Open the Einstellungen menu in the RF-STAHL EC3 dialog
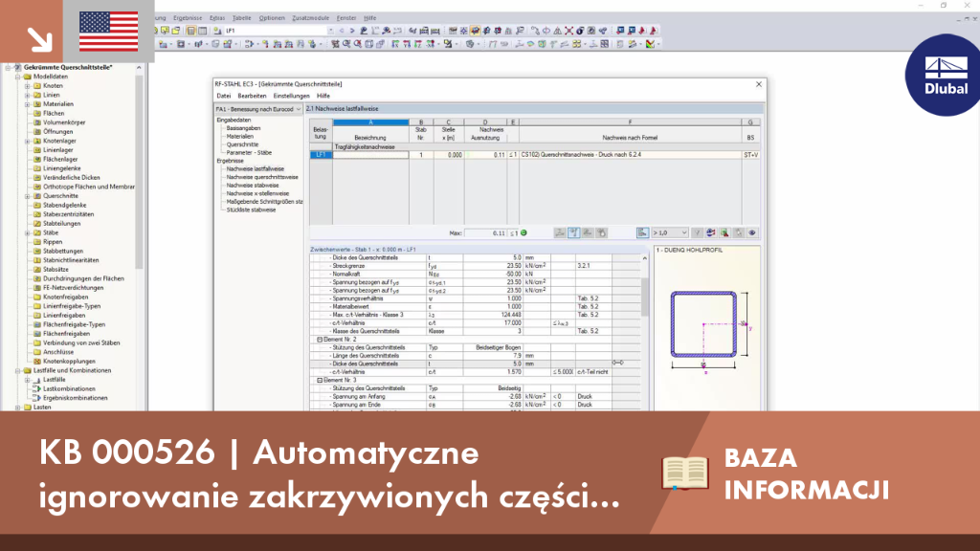The height and width of the screenshot is (551, 980). (291, 96)
